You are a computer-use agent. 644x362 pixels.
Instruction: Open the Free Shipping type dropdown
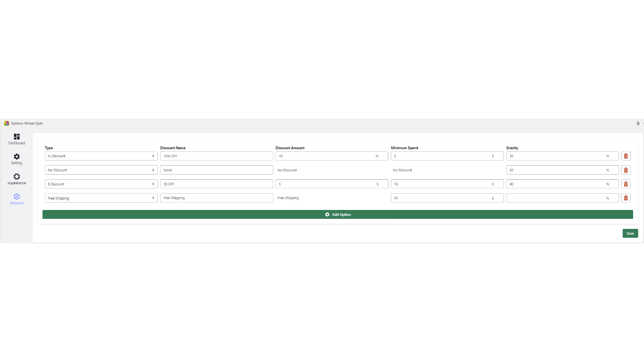tap(101, 198)
